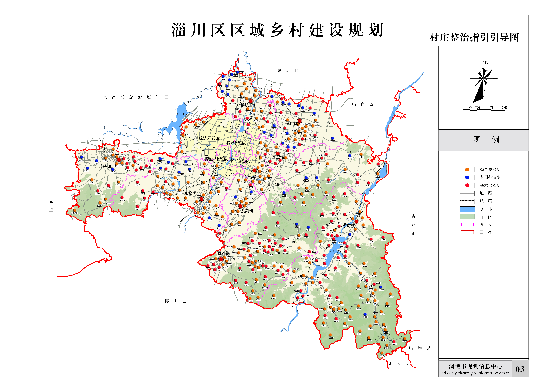Click the town center marker beside 昆仑镇
This screenshot has width=555, height=392.
(201, 199)
